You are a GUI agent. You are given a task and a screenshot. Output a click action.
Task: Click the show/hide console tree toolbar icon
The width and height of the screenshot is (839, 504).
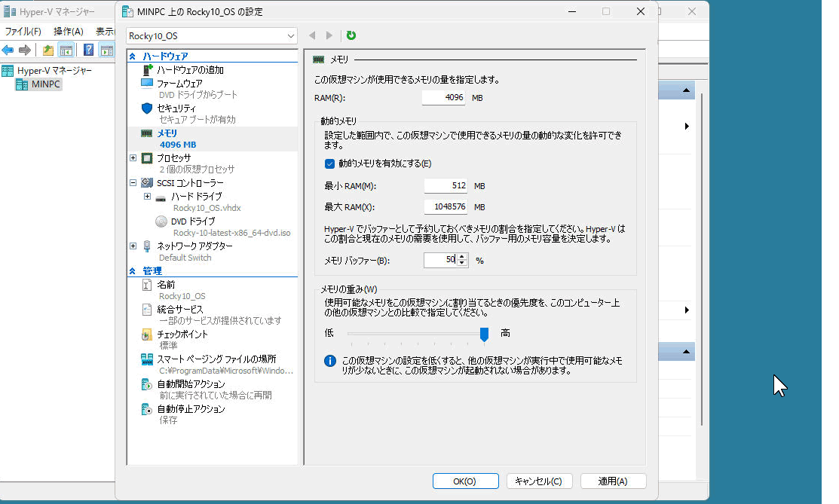click(x=66, y=50)
